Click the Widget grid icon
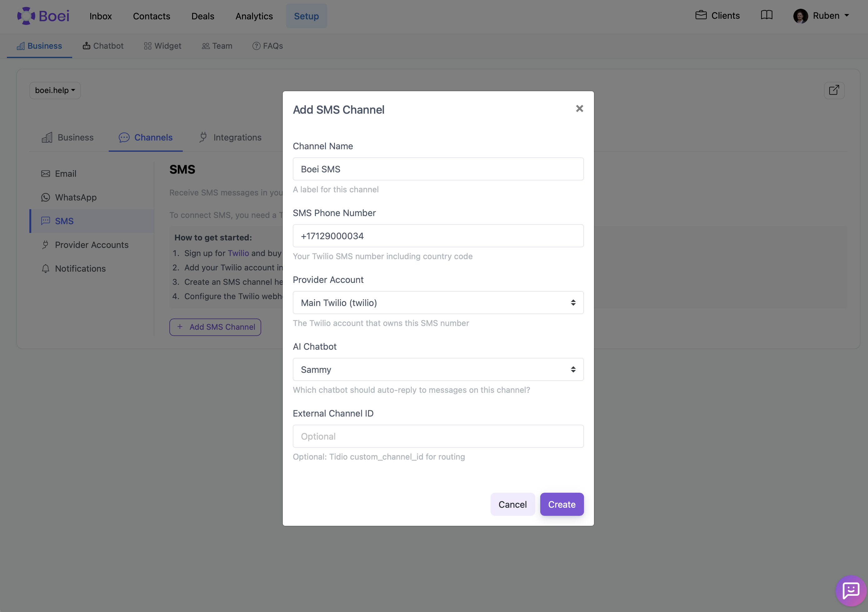Viewport: 868px width, 612px height. pyautogui.click(x=147, y=46)
